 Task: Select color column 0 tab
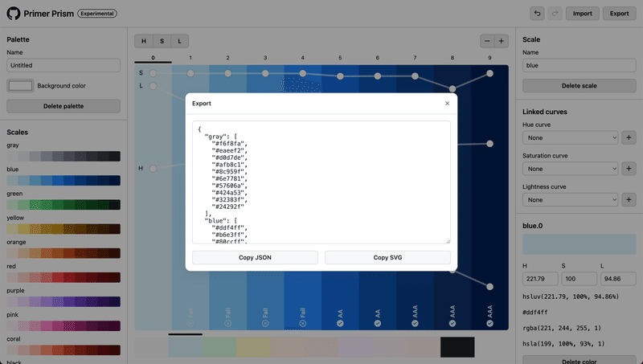click(153, 58)
